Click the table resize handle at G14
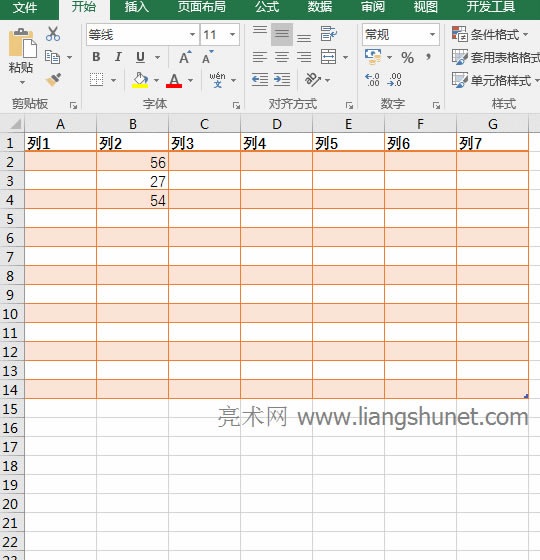 526,396
